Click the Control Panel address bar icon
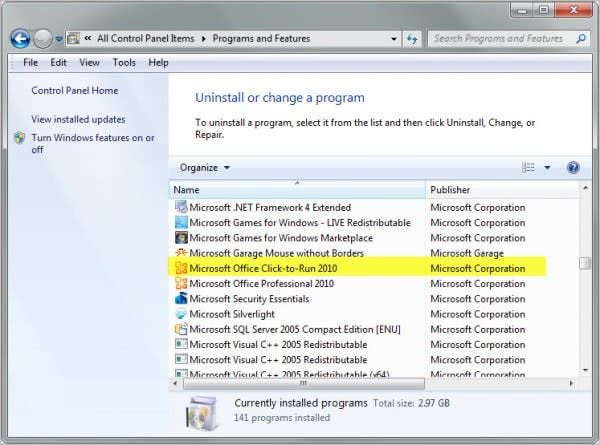Viewport: 600px width, 445px height. point(73,38)
